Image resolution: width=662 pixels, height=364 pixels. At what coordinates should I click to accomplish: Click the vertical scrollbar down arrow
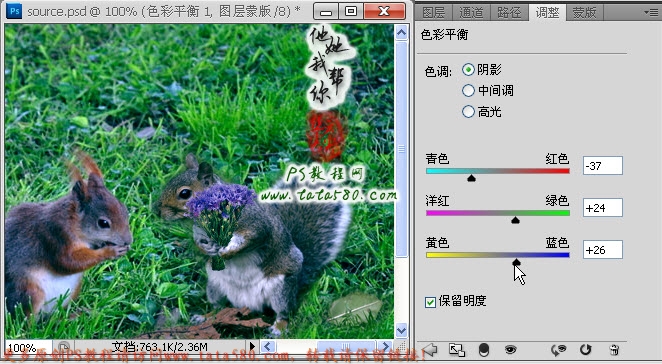[401, 330]
